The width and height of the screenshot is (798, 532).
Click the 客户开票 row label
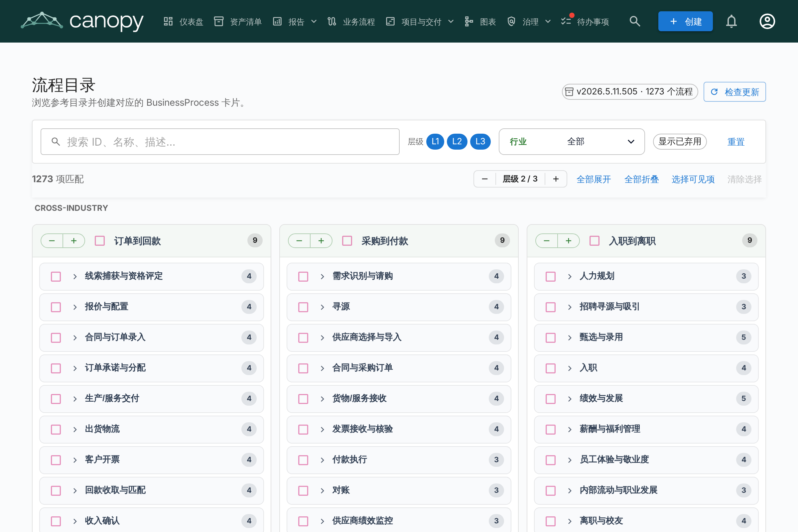102,460
